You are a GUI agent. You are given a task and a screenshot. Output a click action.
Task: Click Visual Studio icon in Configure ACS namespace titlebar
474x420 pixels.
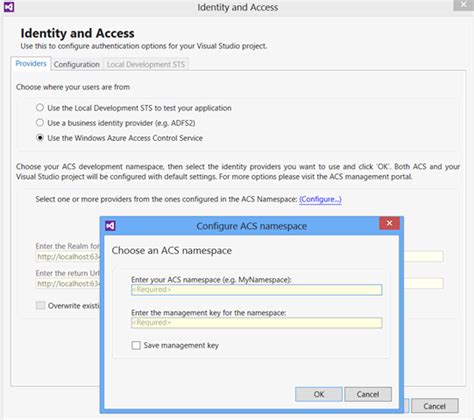[110, 226]
